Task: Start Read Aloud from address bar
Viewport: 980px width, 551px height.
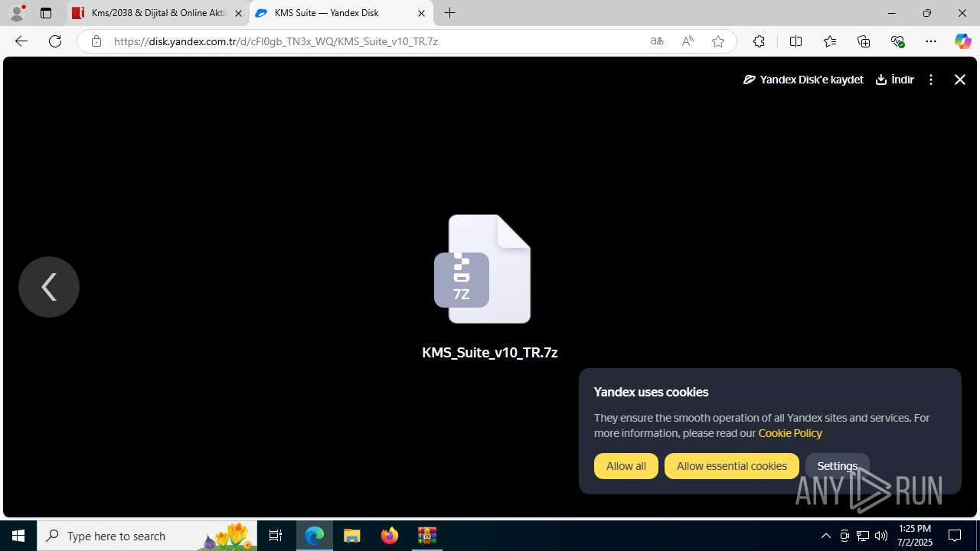Action: (688, 41)
